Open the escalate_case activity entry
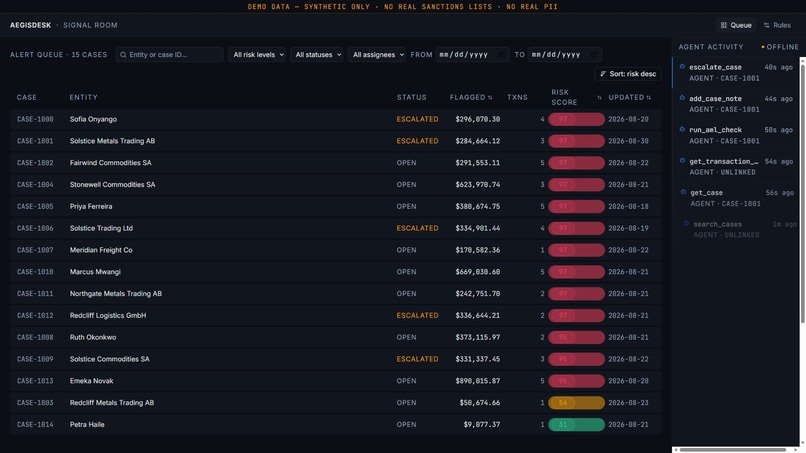Screen dimensions: 806x453 [736, 73]
